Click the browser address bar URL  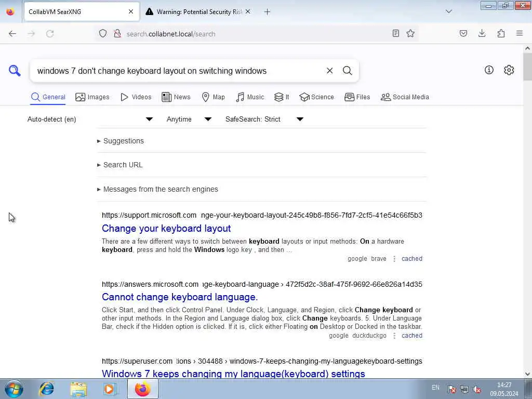(x=171, y=34)
